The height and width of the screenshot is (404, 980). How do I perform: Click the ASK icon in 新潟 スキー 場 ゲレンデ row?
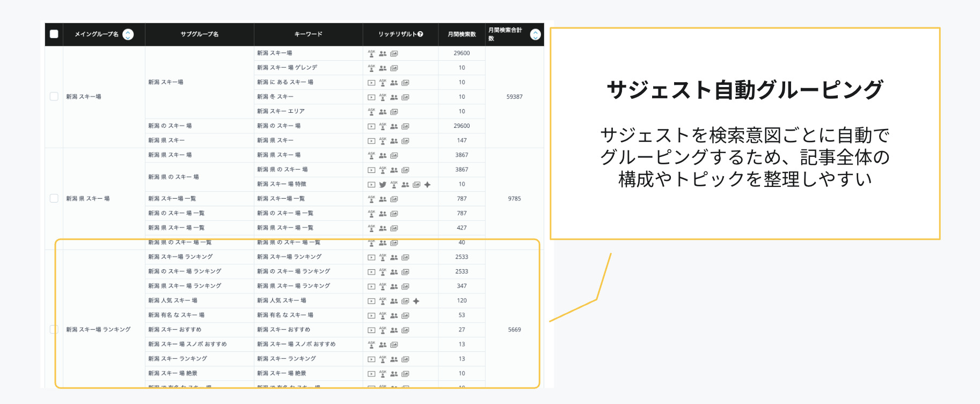(371, 68)
